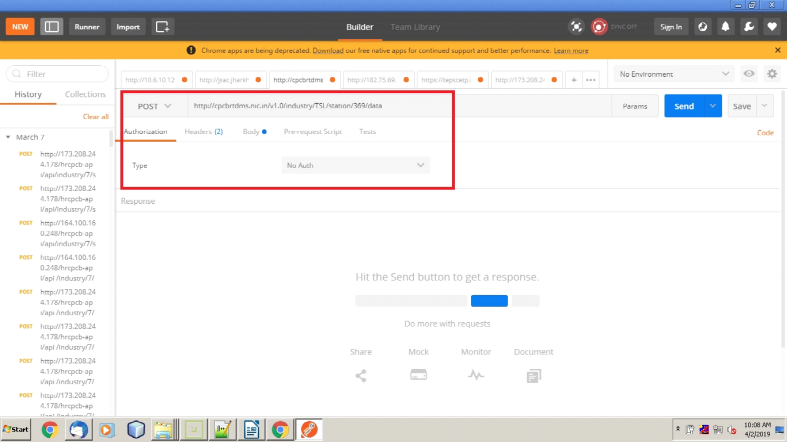Open the https://tepscetp request tab

tap(452, 80)
